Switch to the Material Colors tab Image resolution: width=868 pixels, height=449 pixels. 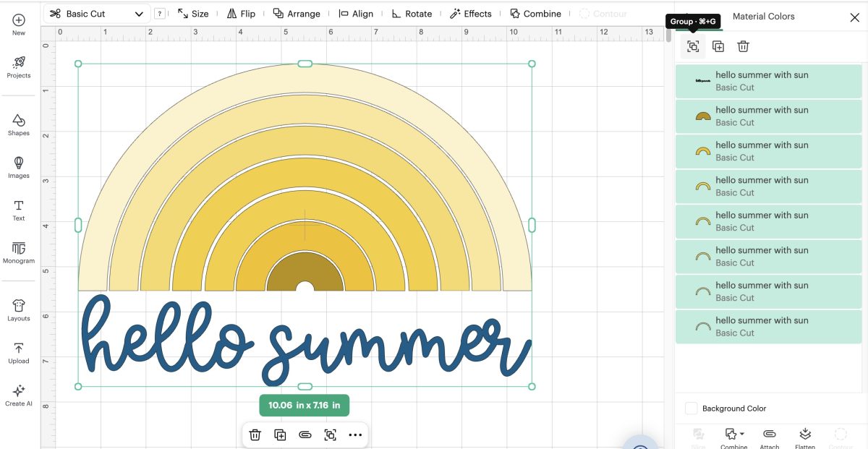[763, 16]
